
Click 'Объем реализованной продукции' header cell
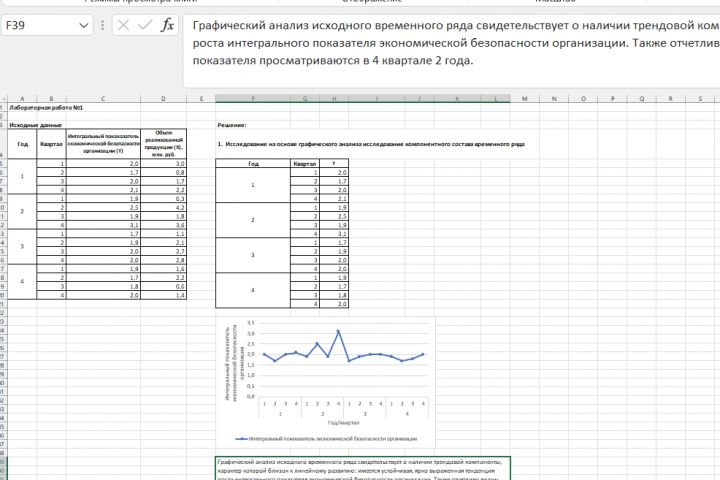[163, 144]
